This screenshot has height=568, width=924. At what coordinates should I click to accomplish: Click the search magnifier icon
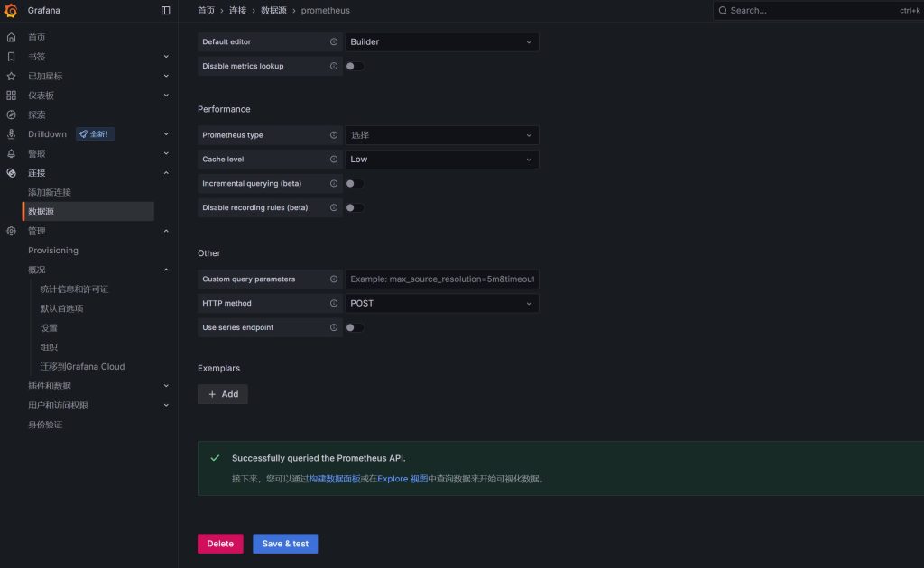click(x=723, y=11)
